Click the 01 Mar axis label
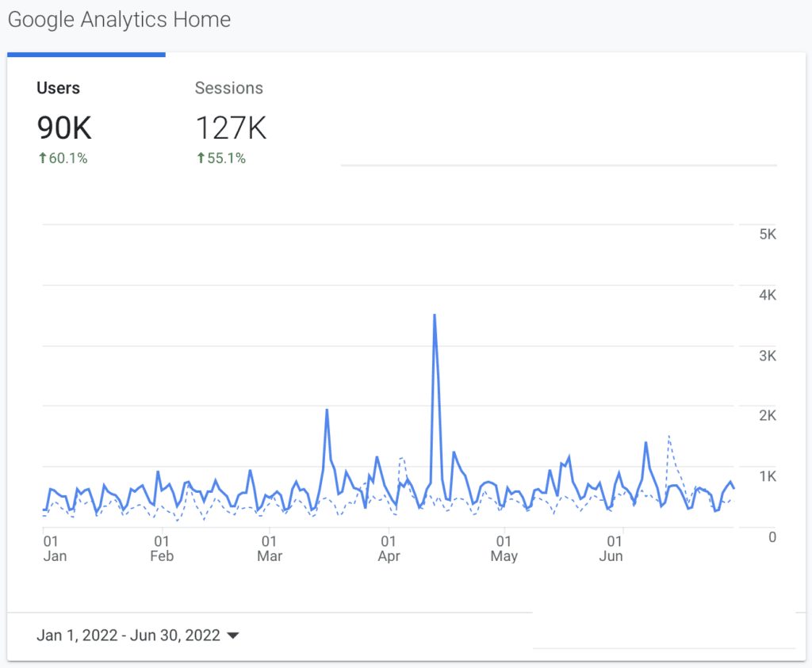Screen dimensions: 812x668 tap(270, 549)
